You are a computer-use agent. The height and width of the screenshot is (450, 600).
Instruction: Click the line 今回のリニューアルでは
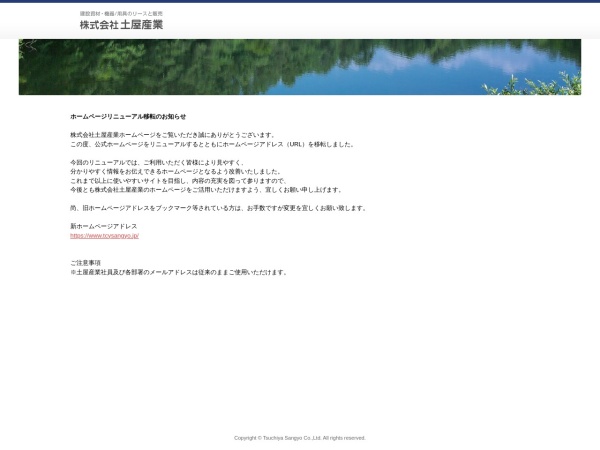click(x=157, y=163)
